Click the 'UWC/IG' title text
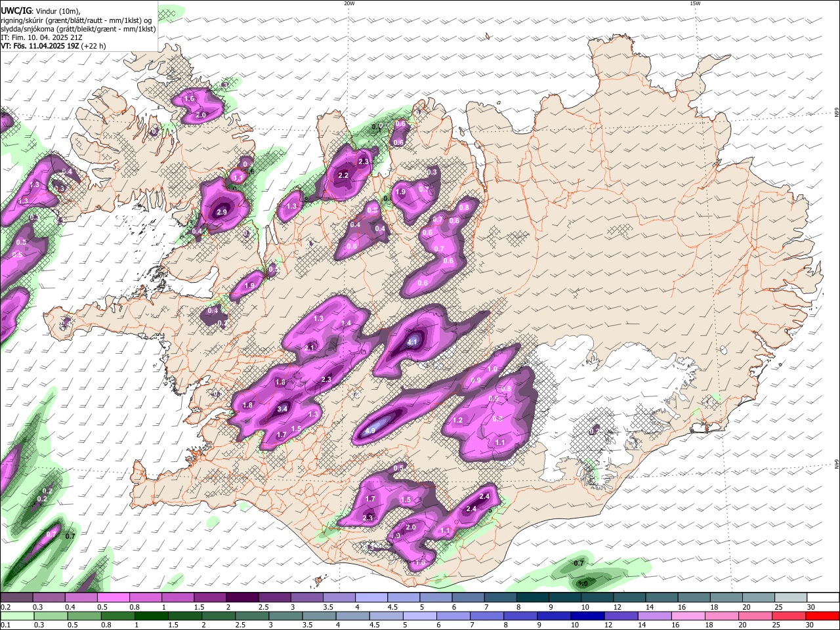This screenshot has width=840, height=630. pos(16,11)
